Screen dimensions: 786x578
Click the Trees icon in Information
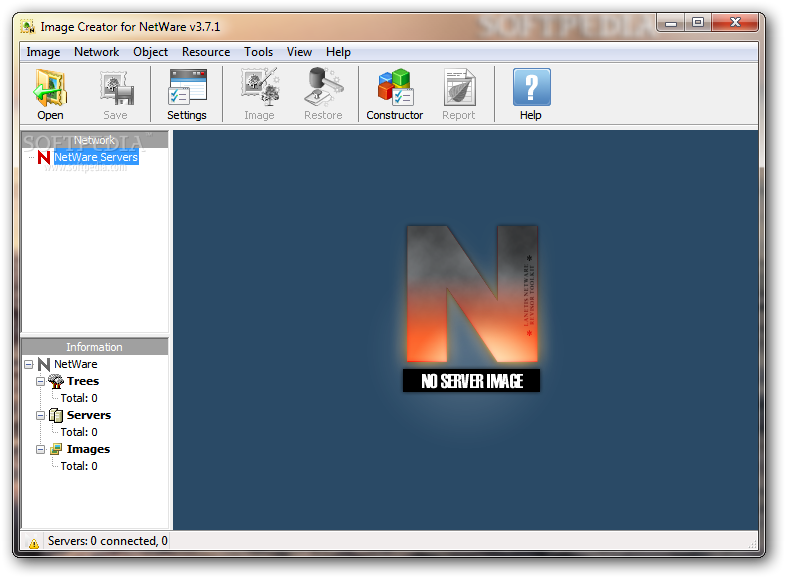pos(56,381)
